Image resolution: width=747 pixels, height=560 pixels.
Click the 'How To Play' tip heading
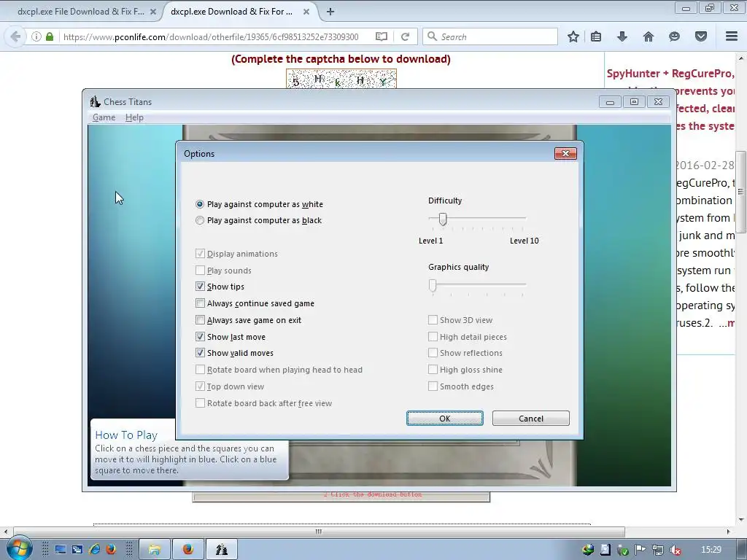[x=126, y=435]
